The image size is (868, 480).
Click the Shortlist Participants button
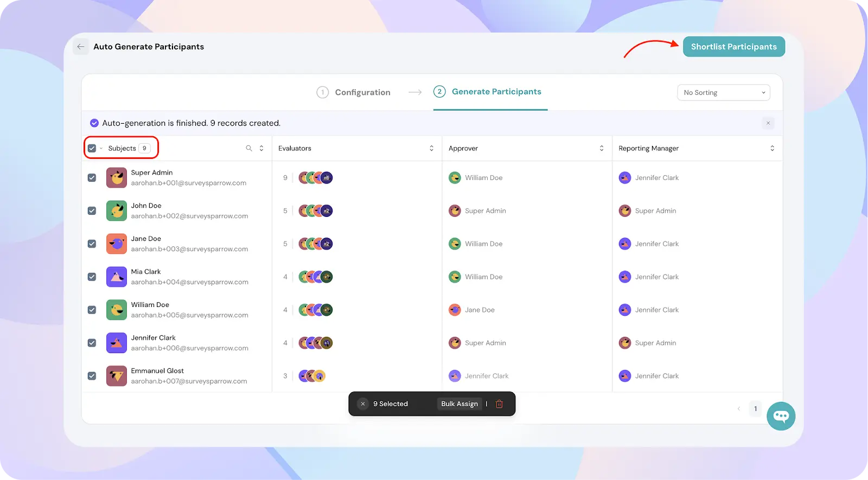(x=733, y=47)
